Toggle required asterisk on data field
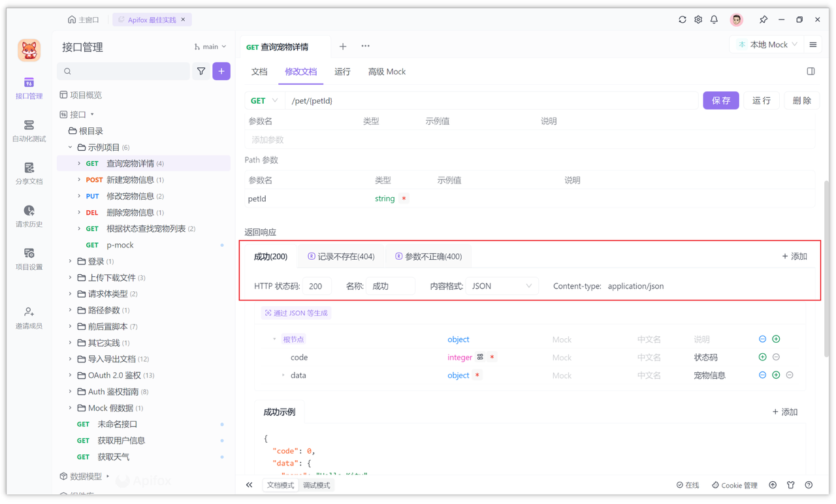 tap(477, 375)
